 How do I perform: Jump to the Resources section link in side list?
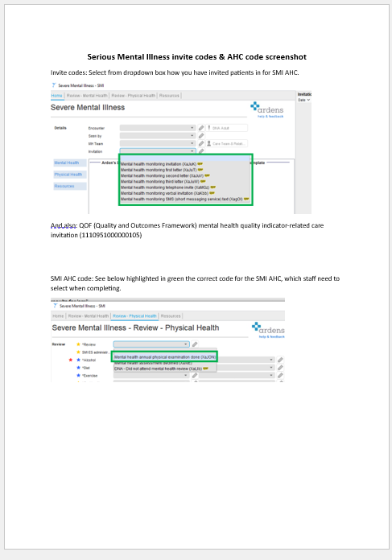70,187
